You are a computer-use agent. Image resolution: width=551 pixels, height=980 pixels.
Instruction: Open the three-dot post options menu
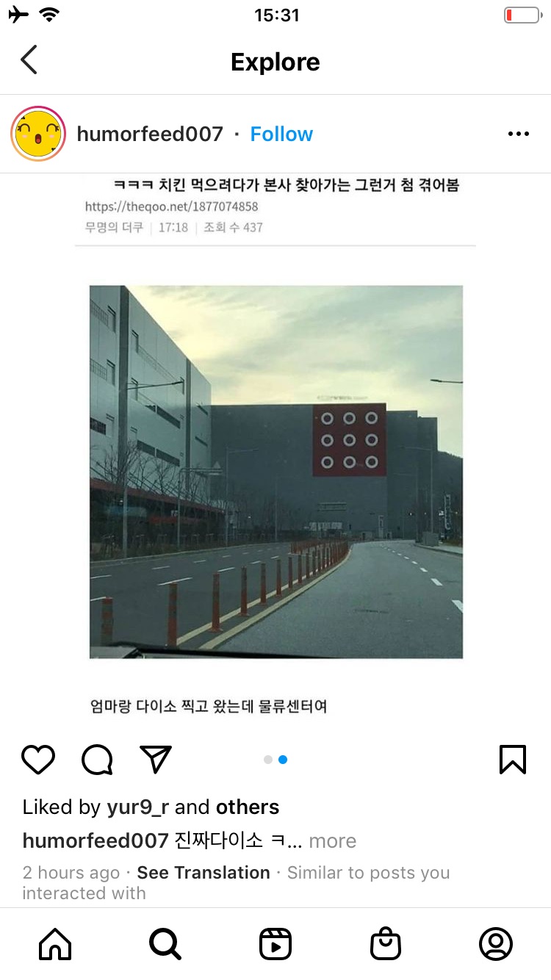pos(519,134)
